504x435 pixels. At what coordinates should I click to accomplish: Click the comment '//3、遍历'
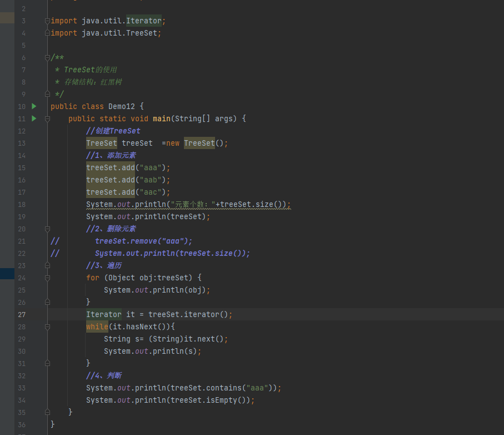click(x=104, y=265)
